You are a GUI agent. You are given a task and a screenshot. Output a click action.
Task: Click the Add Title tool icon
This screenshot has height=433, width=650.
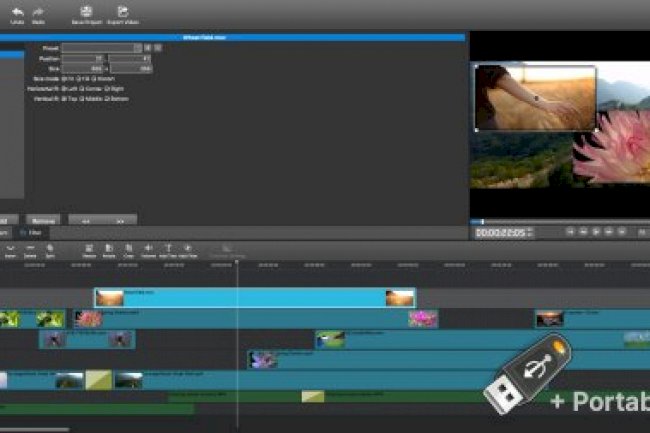click(x=168, y=248)
